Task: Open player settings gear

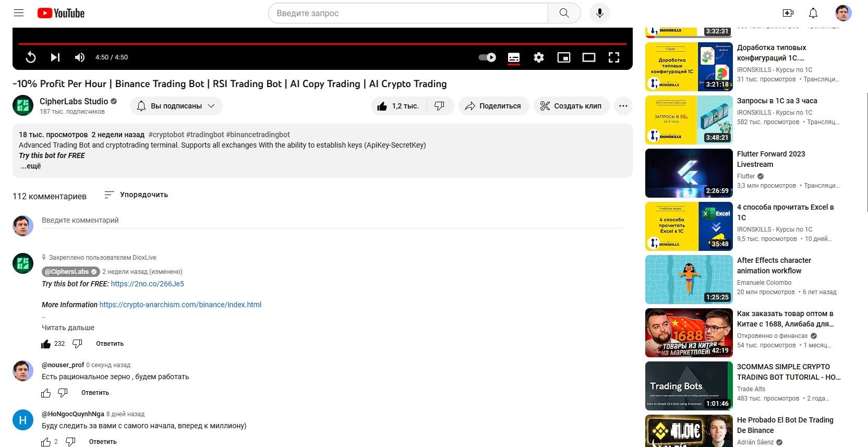Action: (539, 57)
